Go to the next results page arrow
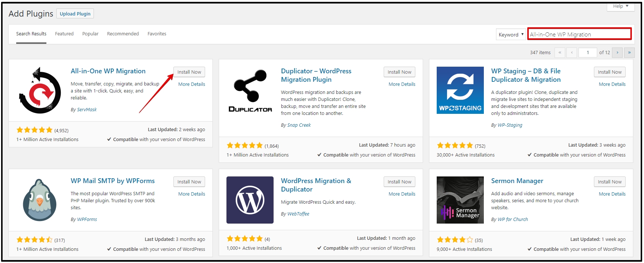This screenshot has width=644, height=263. point(617,53)
